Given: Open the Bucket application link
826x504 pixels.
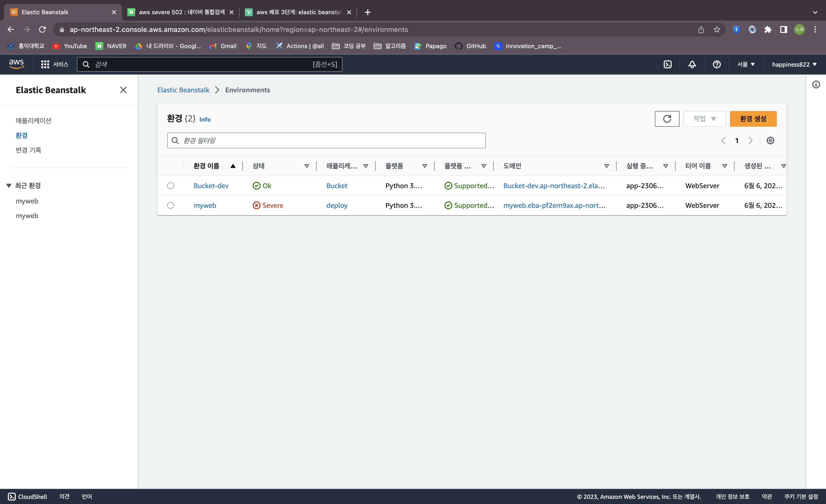Looking at the screenshot, I should [x=337, y=186].
